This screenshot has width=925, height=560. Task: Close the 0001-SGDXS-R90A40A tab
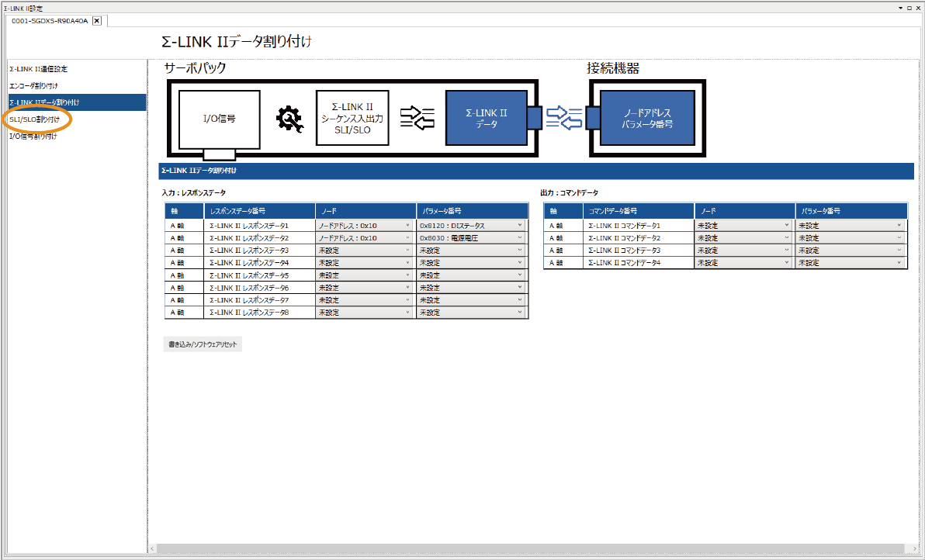click(x=97, y=21)
